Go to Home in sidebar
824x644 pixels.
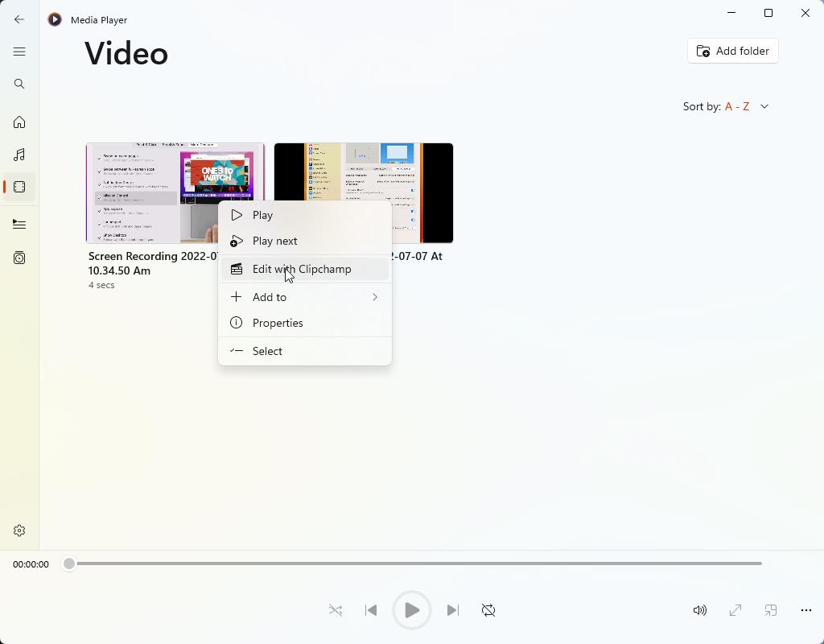(x=19, y=122)
